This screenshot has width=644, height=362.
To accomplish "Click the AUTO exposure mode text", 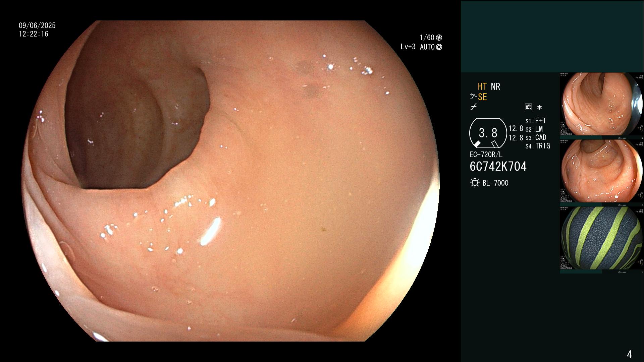I will click(x=427, y=47).
